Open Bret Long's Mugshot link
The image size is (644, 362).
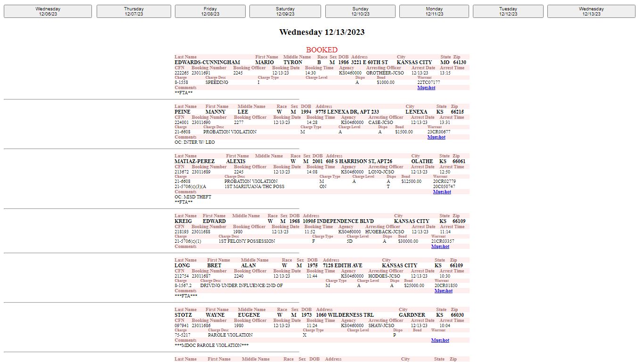(443, 291)
